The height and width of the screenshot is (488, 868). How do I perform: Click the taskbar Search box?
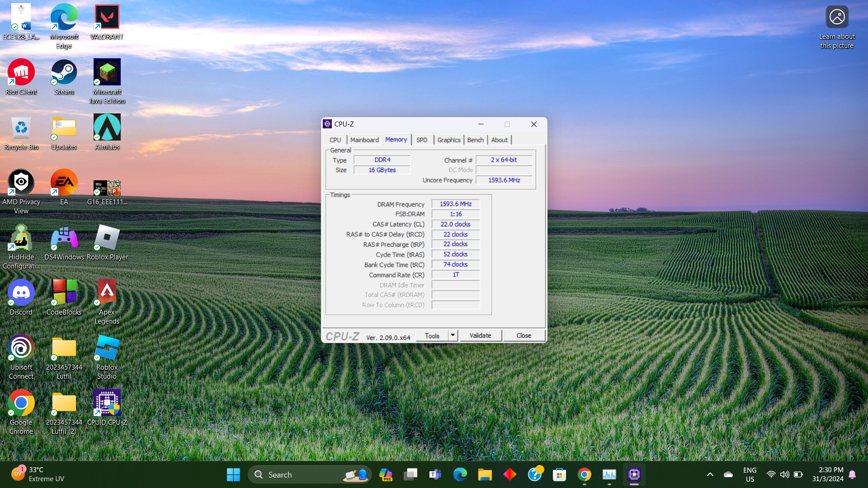pos(310,474)
